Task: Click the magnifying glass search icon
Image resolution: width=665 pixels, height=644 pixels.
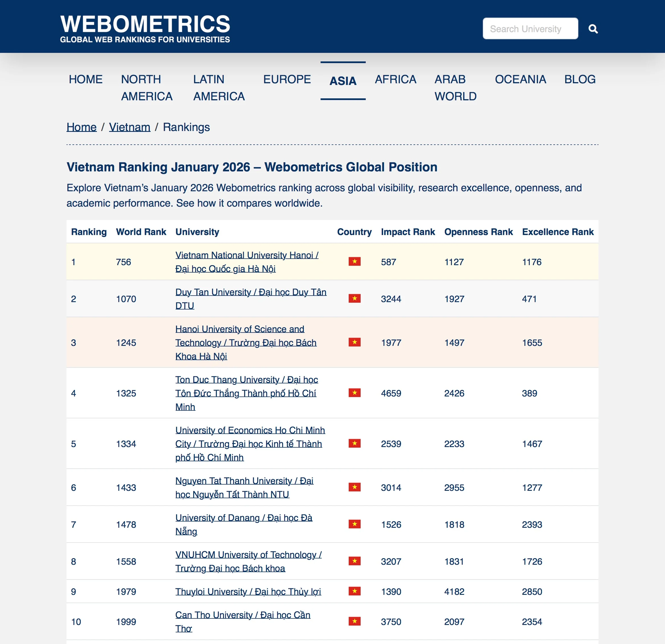Action: [x=593, y=29]
